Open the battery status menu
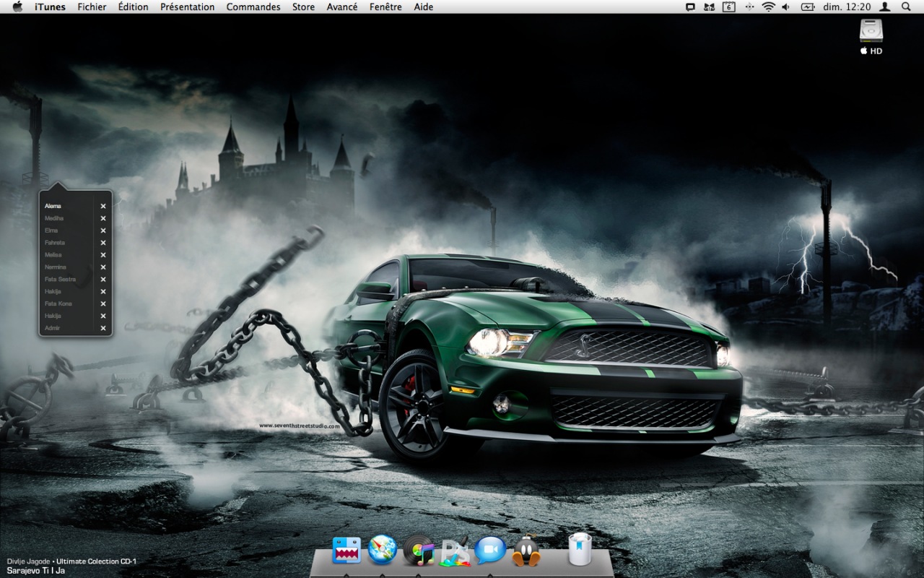 [x=807, y=7]
